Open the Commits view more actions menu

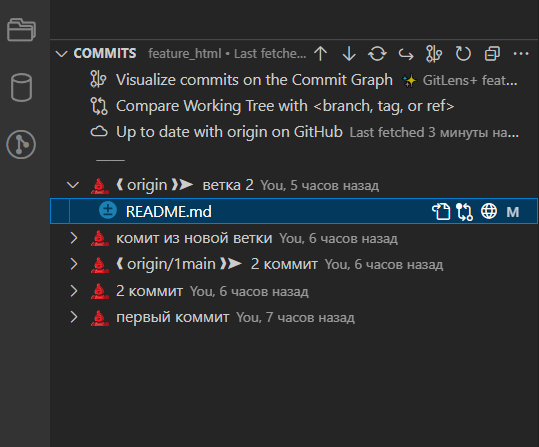coord(521,54)
